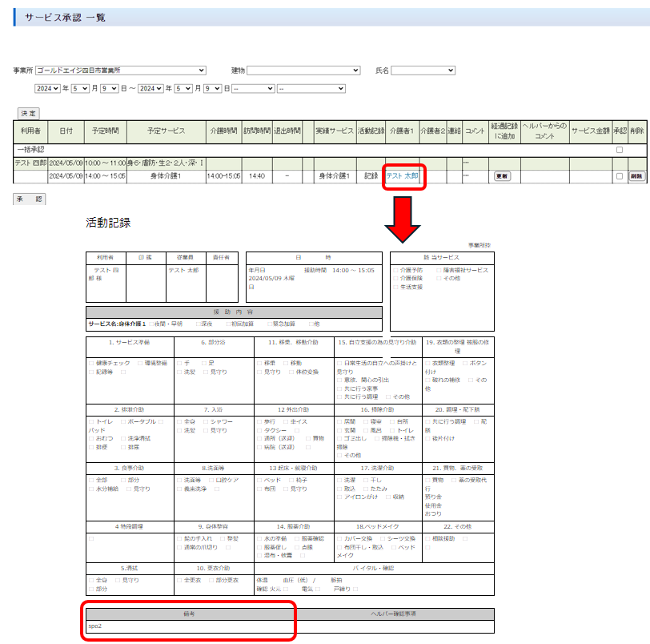Click the 備考 field containing spo2
This screenshot has height=644, width=650.
[191, 626]
